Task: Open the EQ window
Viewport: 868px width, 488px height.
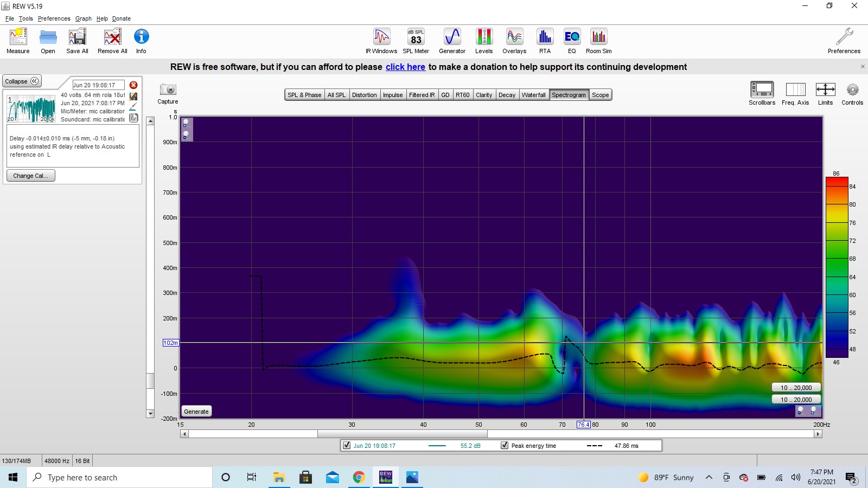Action: (x=572, y=37)
